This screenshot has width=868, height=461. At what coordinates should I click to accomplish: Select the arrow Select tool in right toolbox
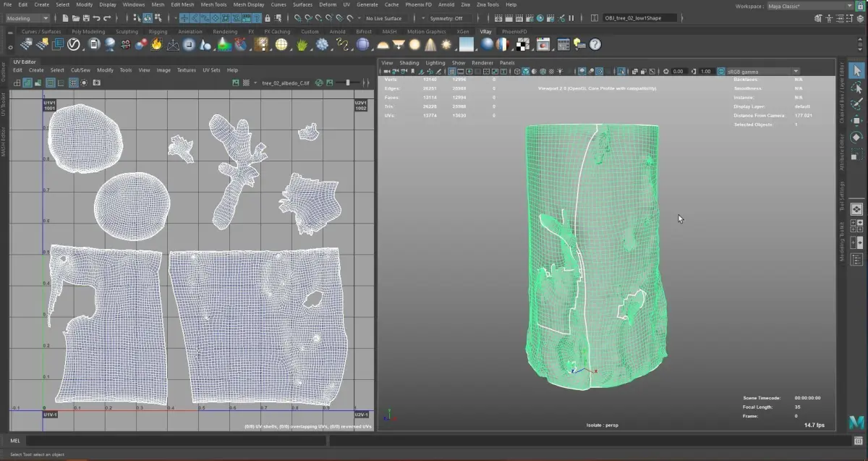coord(857,70)
